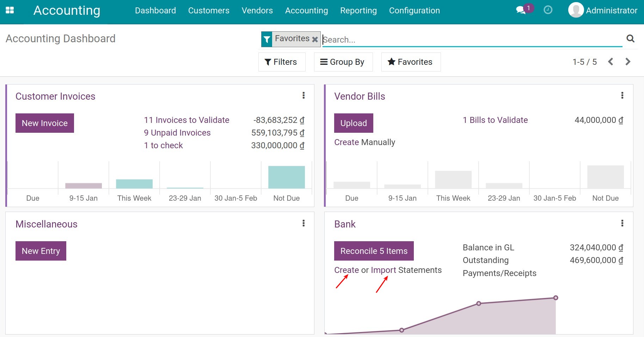
Task: Open the activities clock menu
Action: point(547,10)
